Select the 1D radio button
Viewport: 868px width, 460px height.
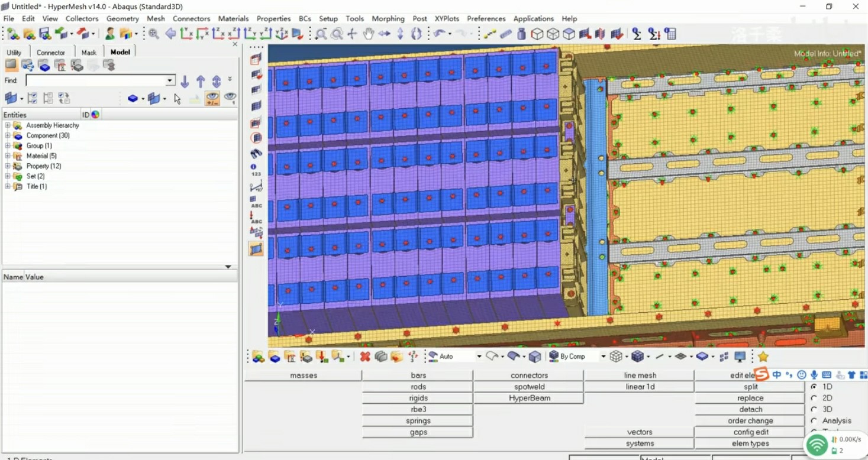[814, 387]
